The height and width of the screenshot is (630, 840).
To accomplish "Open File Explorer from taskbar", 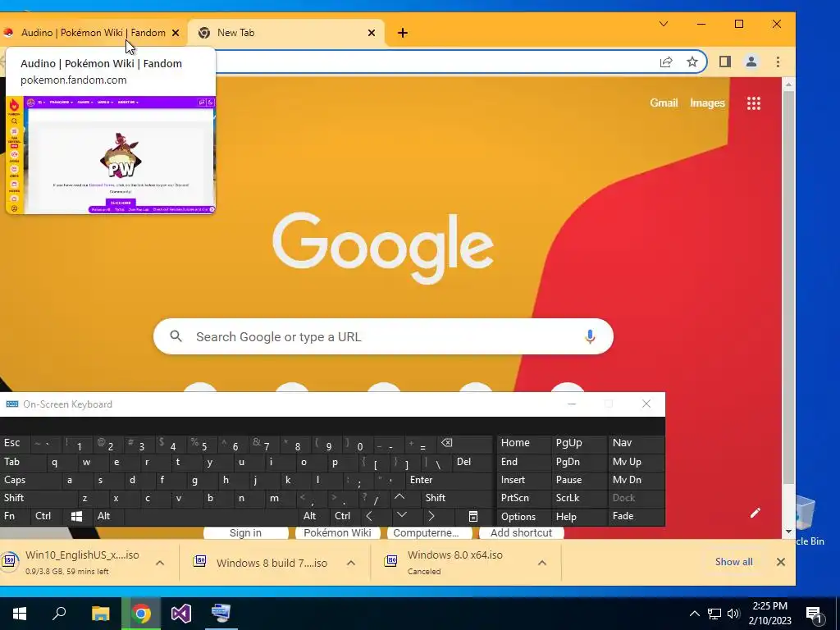I will tap(100, 614).
